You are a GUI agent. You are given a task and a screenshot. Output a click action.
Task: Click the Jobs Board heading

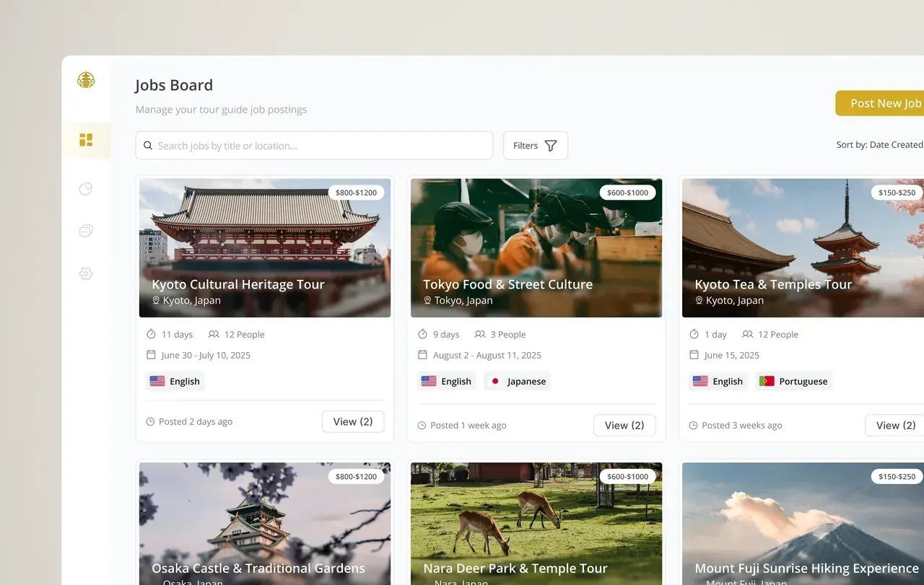pos(174,85)
